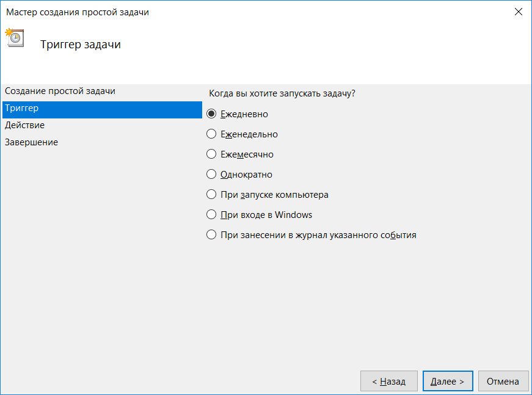Screen dimensions: 532x395
Task: Click the Назад button
Action: (389, 381)
